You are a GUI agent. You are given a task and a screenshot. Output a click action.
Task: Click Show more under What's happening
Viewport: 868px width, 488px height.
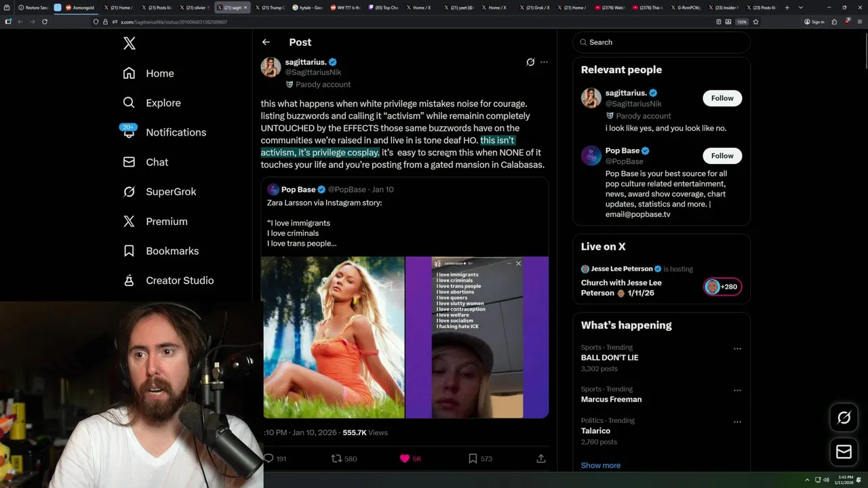pyautogui.click(x=601, y=465)
